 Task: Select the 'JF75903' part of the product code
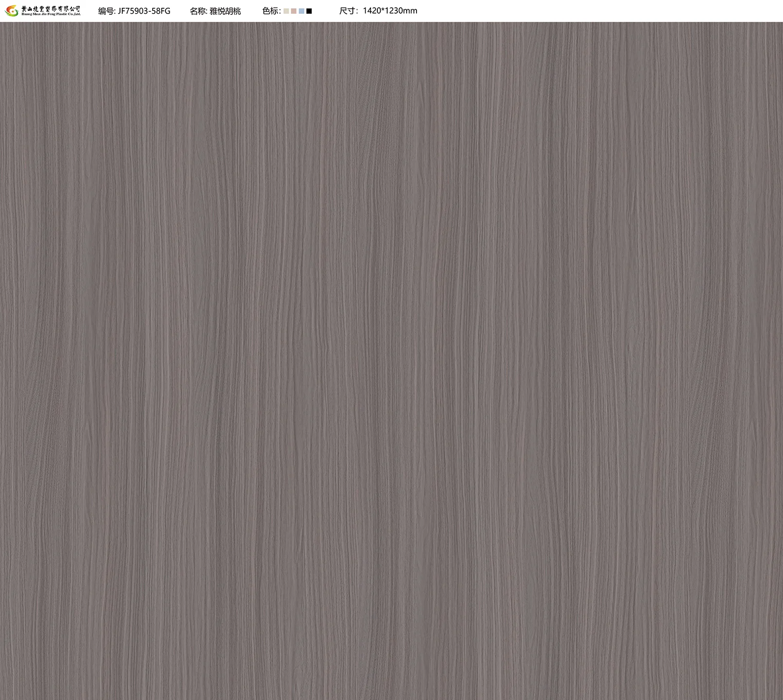tap(134, 11)
